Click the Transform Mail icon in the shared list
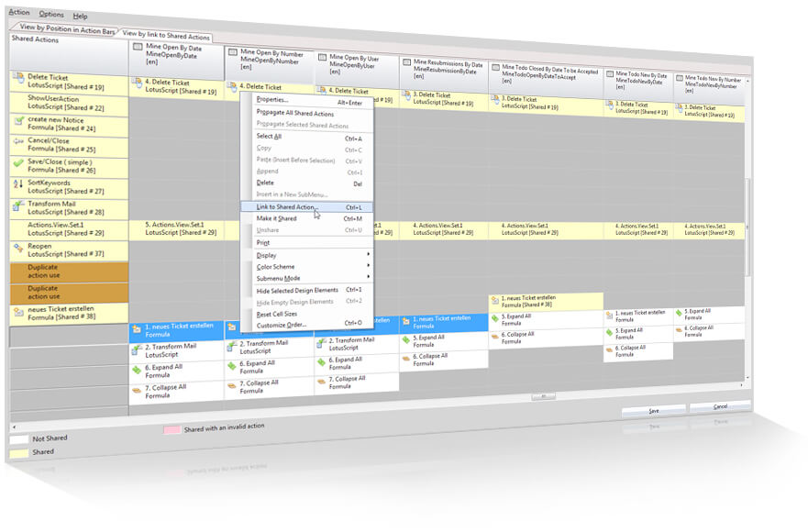 (18, 205)
